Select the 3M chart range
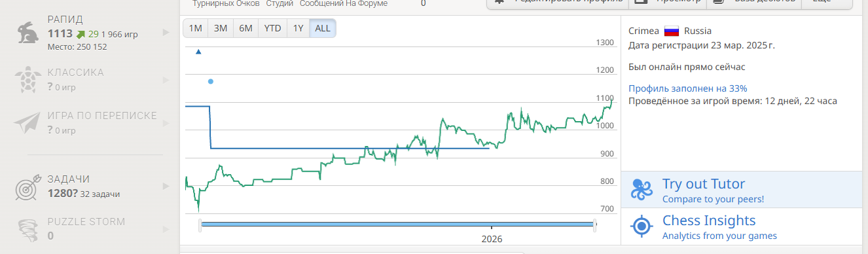 tap(221, 28)
